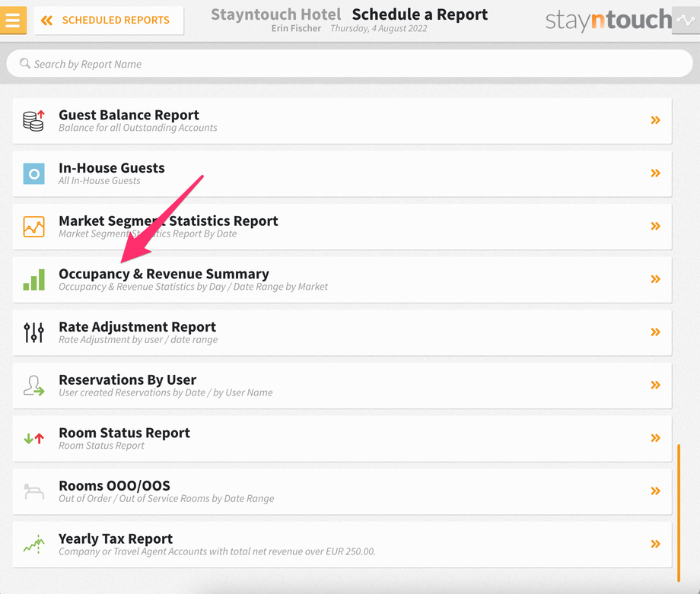700x594 pixels.
Task: Click 'Balance for all Outstanding Accounts' subtitle
Action: click(138, 128)
